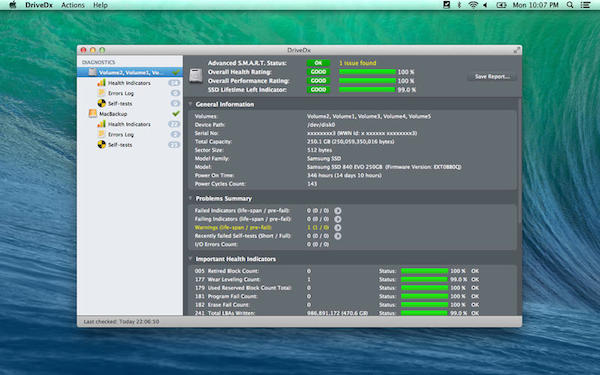This screenshot has width=600, height=375.
Task: Show details arrow for Recently failed Self-tests
Action: pyautogui.click(x=338, y=236)
